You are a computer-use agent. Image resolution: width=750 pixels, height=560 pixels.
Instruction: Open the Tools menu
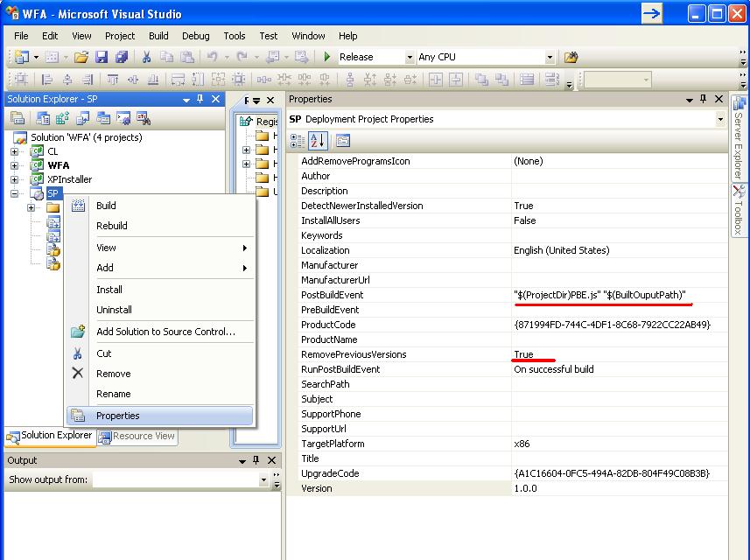point(235,36)
